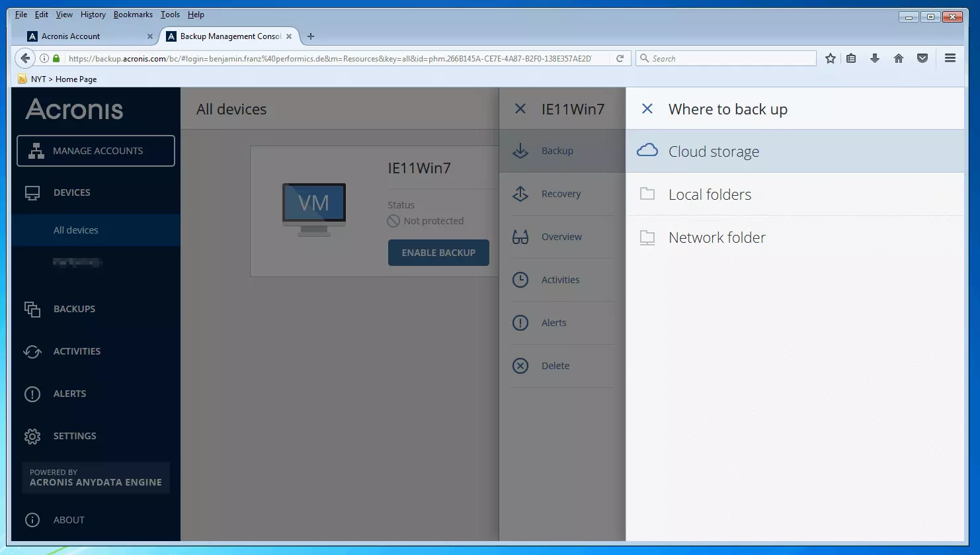
Task: Click the browser Search field
Action: click(726, 58)
